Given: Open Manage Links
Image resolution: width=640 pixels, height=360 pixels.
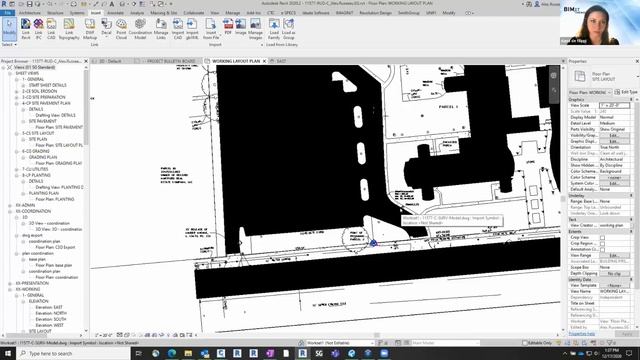Looking at the screenshot, I should 161,29.
